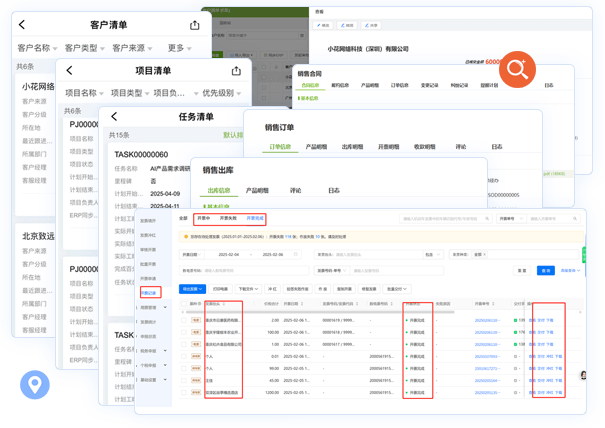Click 开票单号 link in the 2.00 row
605x428 pixels.
click(488, 320)
